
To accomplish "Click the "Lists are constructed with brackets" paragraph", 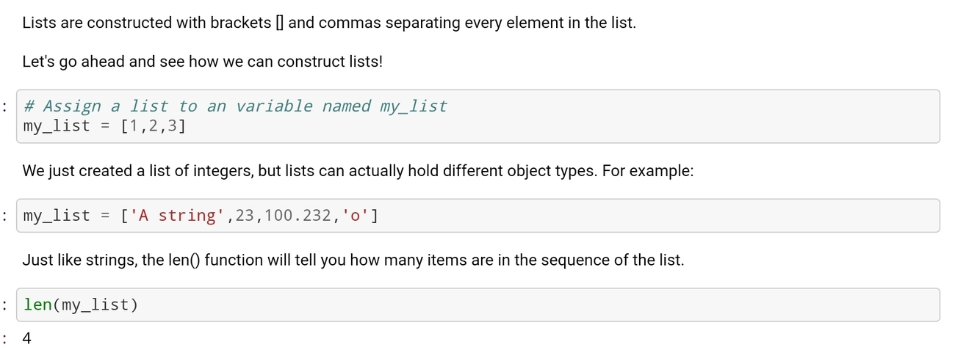I will [x=329, y=23].
